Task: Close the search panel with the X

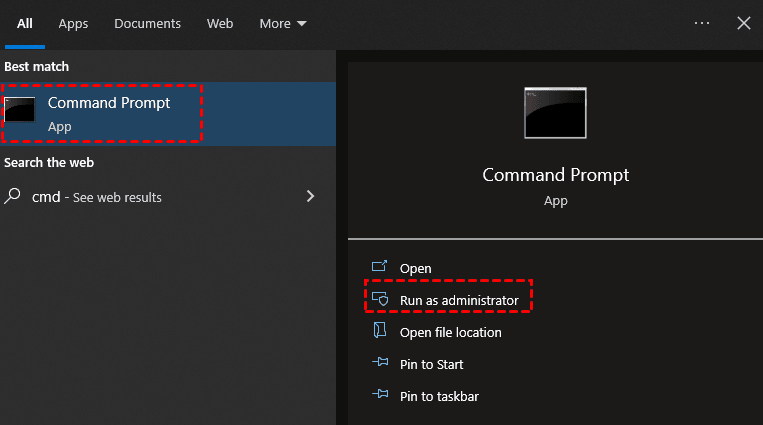Action: [x=744, y=23]
